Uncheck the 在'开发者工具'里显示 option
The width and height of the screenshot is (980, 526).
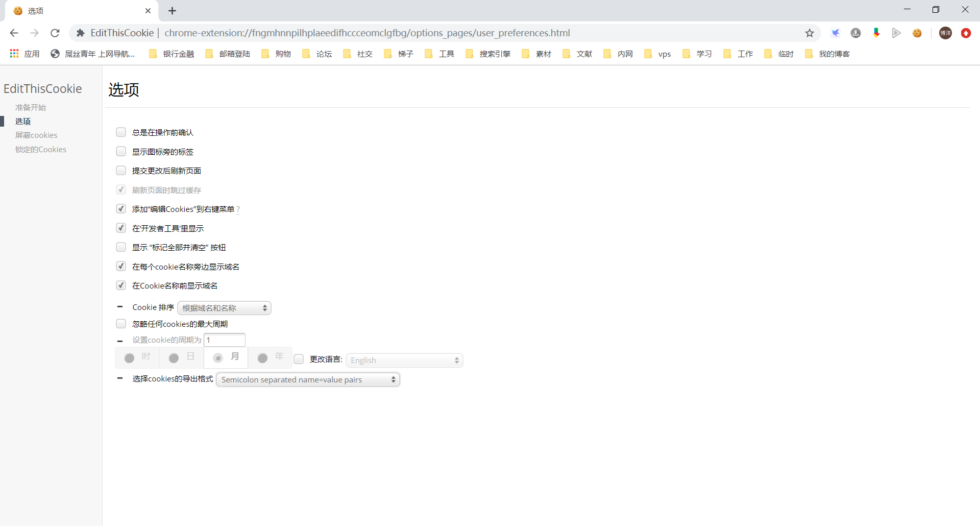click(121, 228)
